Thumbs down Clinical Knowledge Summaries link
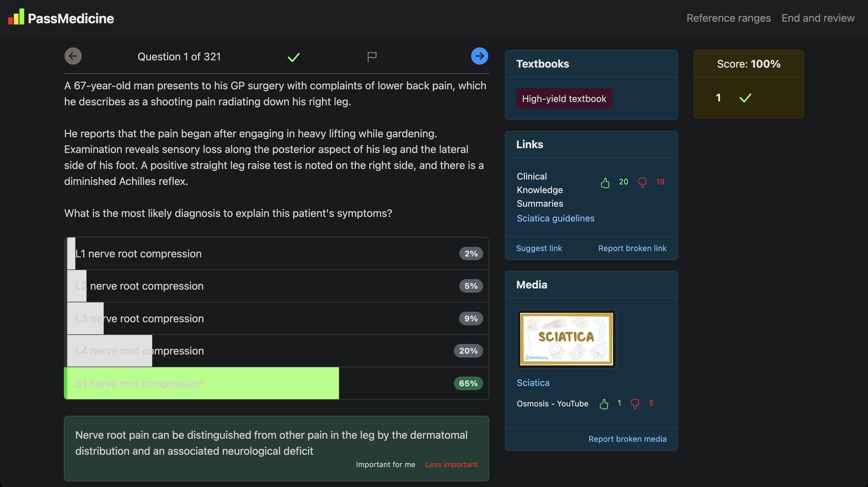 [642, 183]
